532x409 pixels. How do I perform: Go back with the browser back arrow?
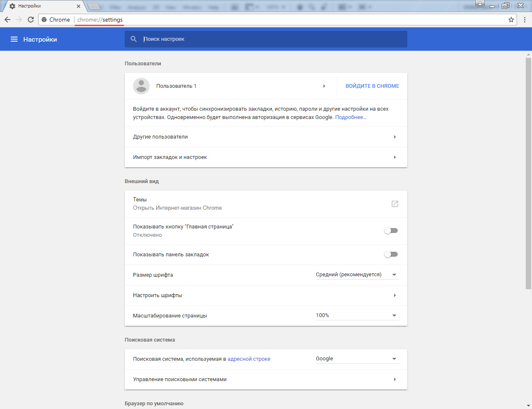7,20
